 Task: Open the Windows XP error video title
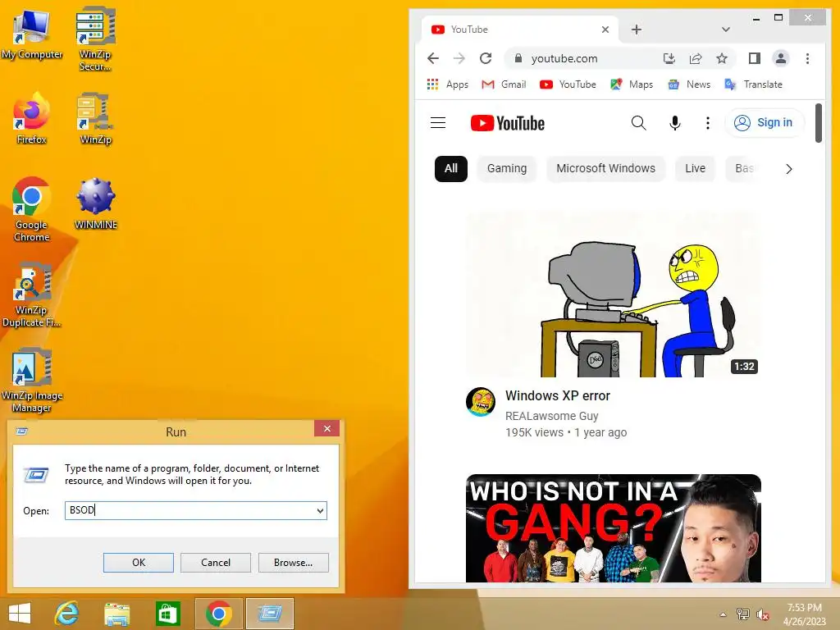(x=558, y=396)
